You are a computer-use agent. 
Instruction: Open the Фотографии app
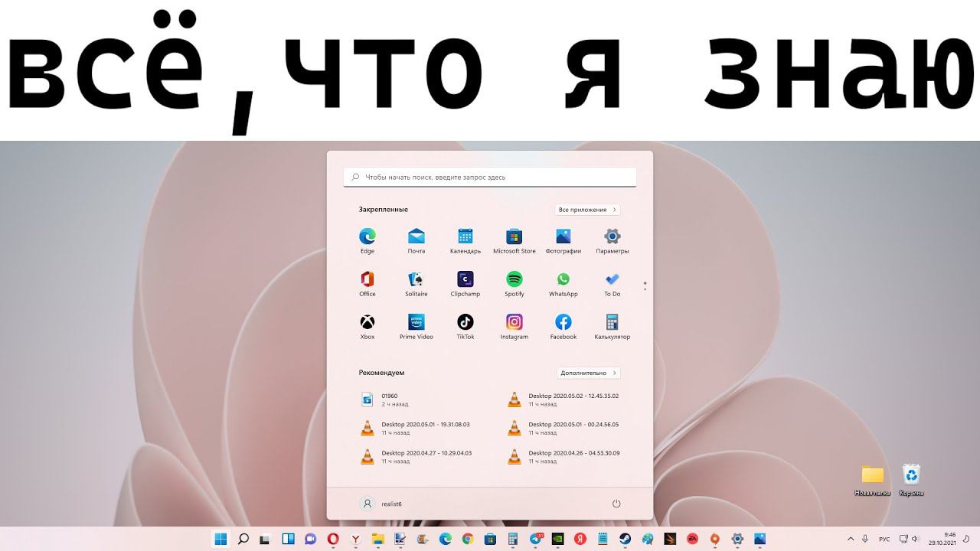(x=563, y=240)
